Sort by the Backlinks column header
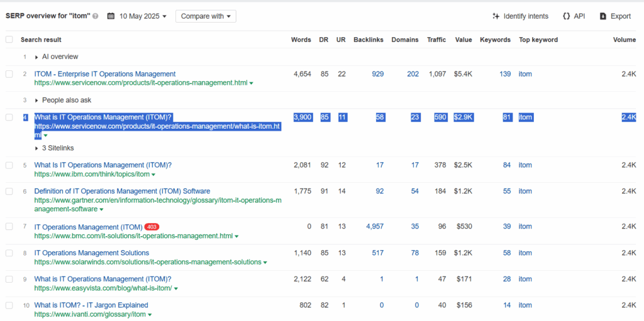644x321 pixels. pyautogui.click(x=369, y=40)
